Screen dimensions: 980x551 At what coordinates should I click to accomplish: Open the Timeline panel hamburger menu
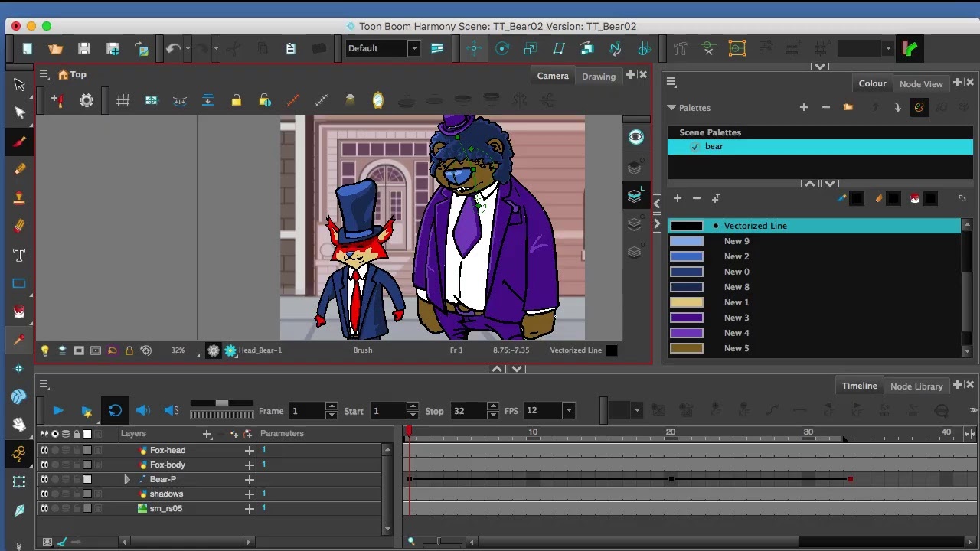(44, 384)
